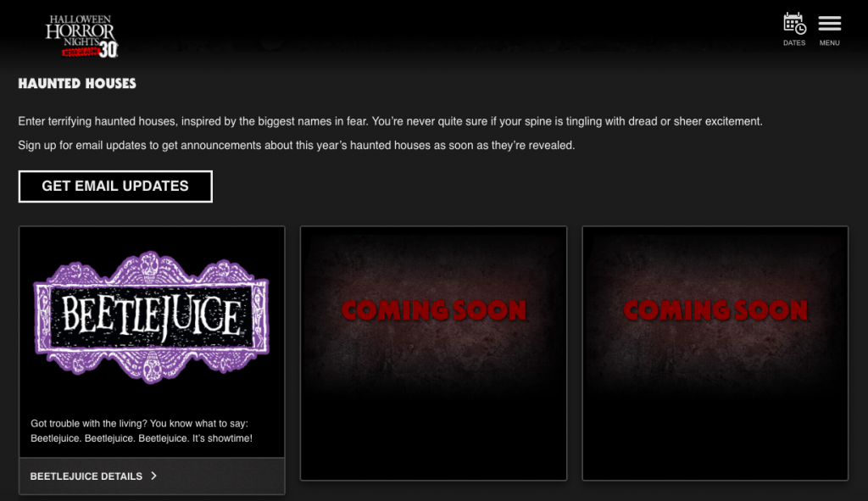This screenshot has width=868, height=501.
Task: Click the black lower area of right card
Action: [x=715, y=437]
